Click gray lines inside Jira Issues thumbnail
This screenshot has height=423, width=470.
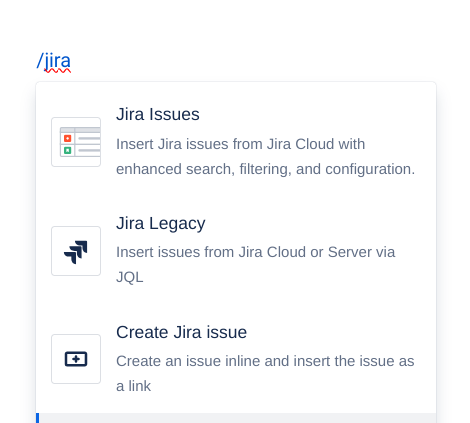89,144
